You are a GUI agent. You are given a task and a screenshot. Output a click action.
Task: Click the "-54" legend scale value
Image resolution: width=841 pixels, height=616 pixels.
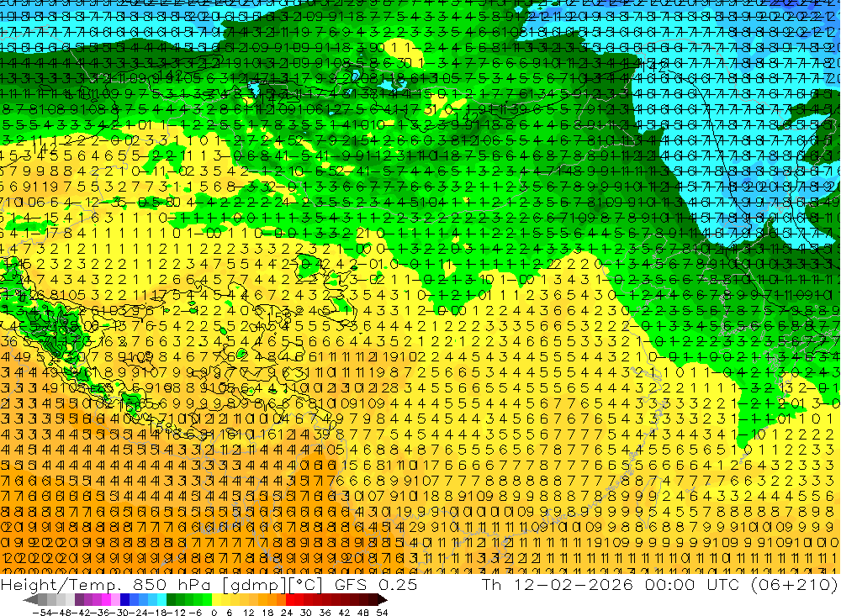[42, 613]
